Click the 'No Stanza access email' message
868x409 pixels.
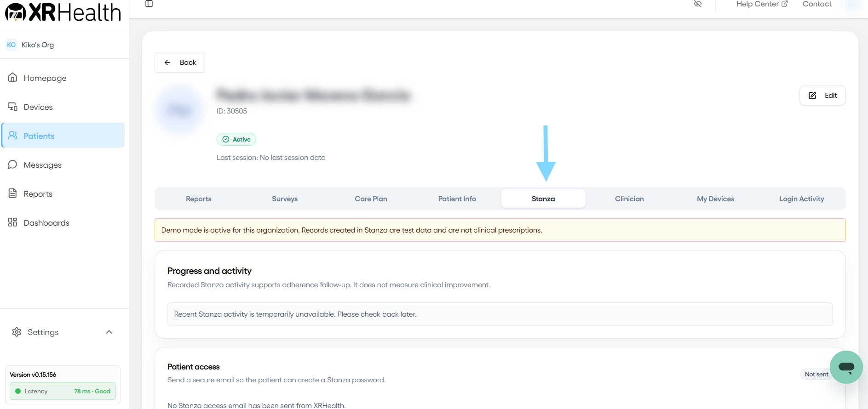257,405
